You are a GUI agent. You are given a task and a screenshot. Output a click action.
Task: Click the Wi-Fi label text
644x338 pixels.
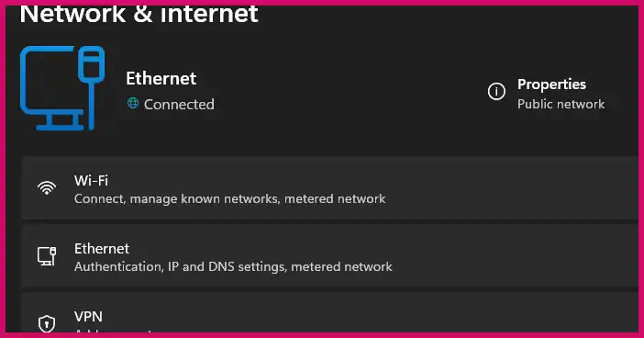[91, 181]
